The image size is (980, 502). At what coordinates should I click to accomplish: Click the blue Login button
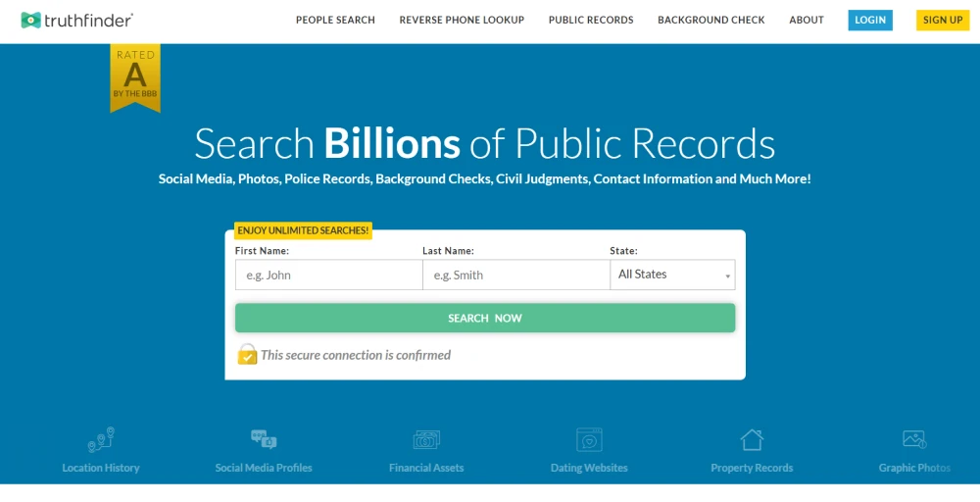tap(870, 20)
